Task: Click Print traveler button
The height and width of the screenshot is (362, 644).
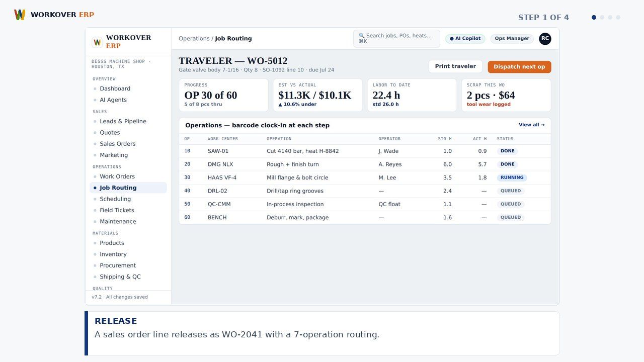Action: pos(455,66)
